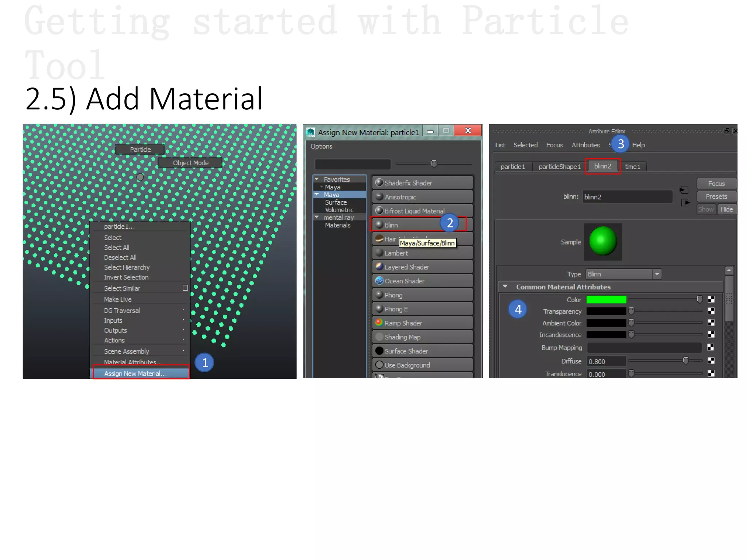The width and height of the screenshot is (747, 560).
Task: Click the Maya logo in Assign New Material window
Action: pos(310,132)
